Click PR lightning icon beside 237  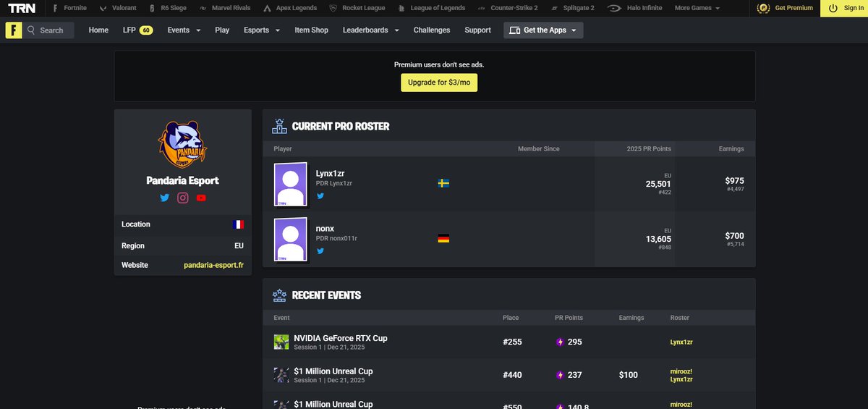[x=560, y=375]
